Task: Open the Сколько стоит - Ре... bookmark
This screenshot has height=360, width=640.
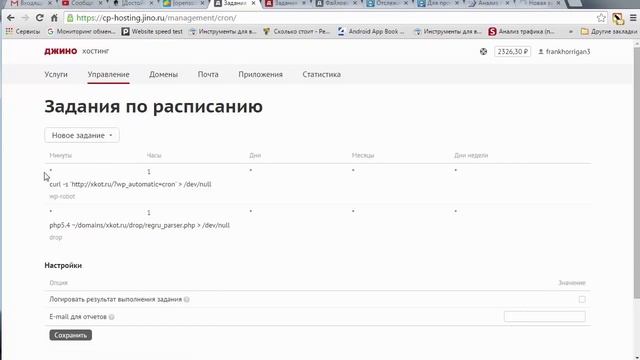Action: tap(296, 31)
